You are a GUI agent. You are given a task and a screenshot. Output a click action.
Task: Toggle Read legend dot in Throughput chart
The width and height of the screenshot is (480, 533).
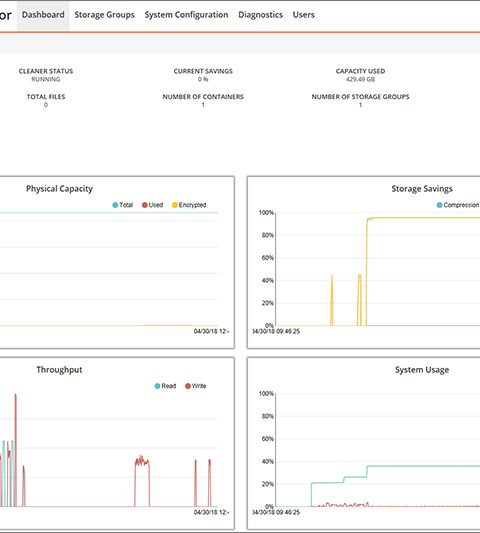157,386
